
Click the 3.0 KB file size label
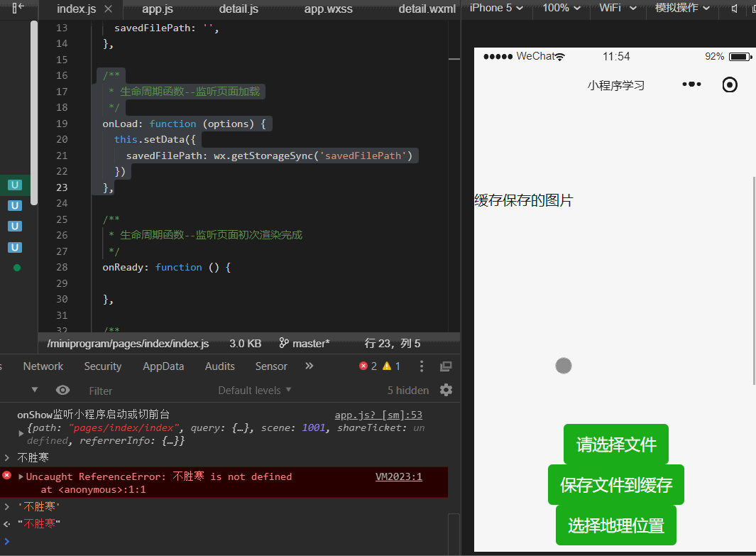[x=246, y=344]
